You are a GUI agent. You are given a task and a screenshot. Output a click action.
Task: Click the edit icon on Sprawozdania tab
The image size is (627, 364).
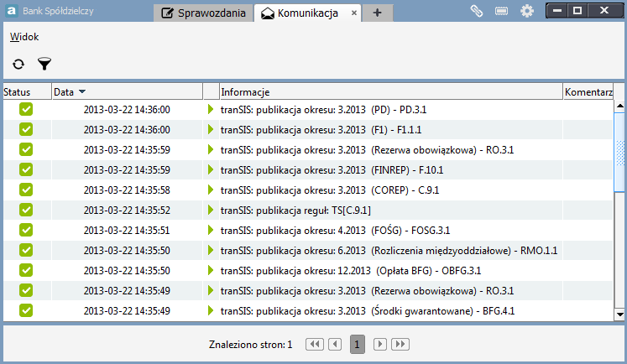(167, 13)
